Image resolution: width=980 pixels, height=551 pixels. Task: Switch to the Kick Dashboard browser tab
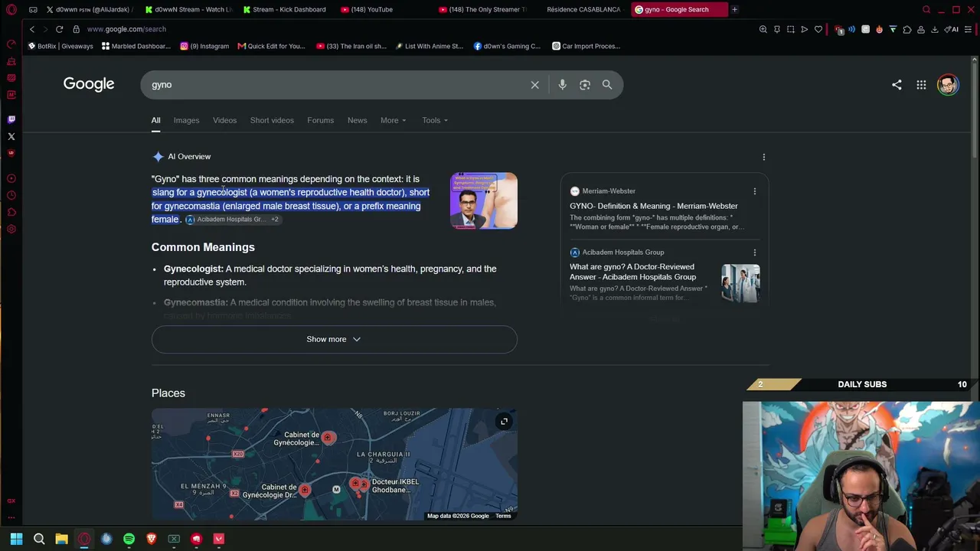coord(283,9)
